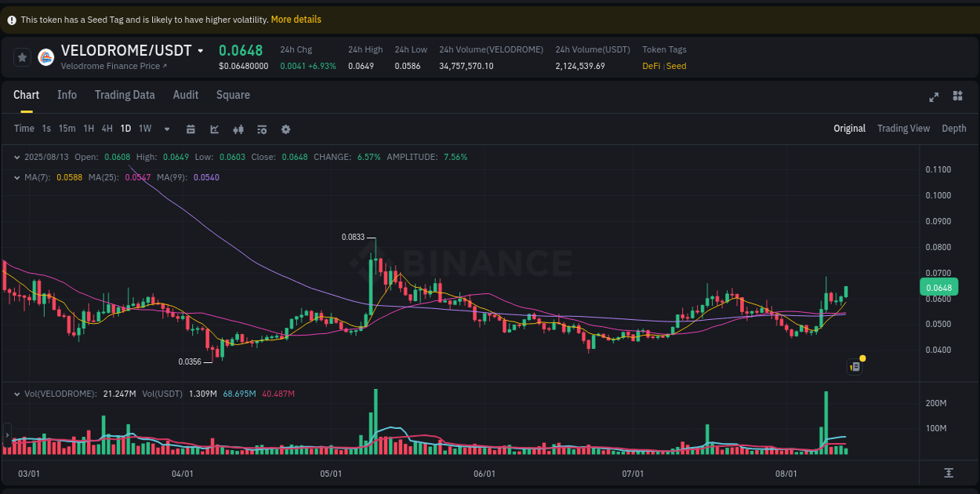Click the order panel icon with yellow dot

(x=855, y=366)
